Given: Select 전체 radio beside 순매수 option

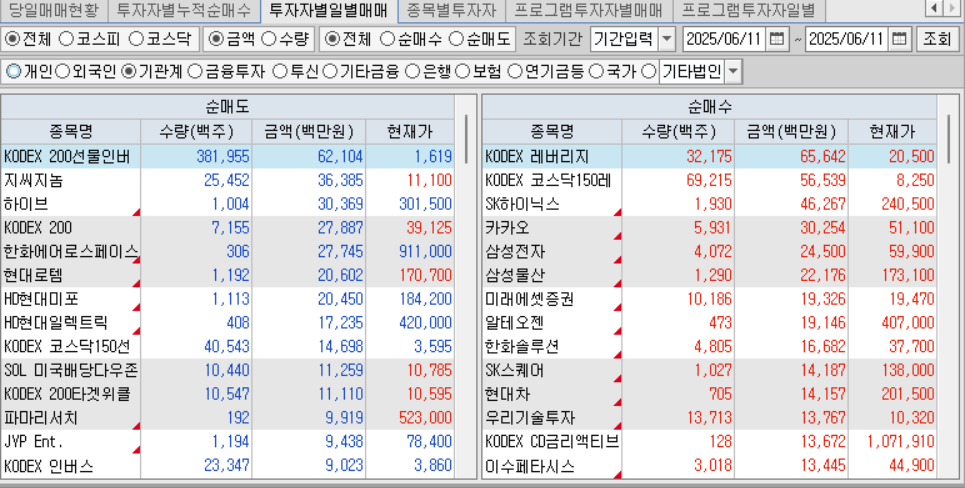Looking at the screenshot, I should 332,39.
